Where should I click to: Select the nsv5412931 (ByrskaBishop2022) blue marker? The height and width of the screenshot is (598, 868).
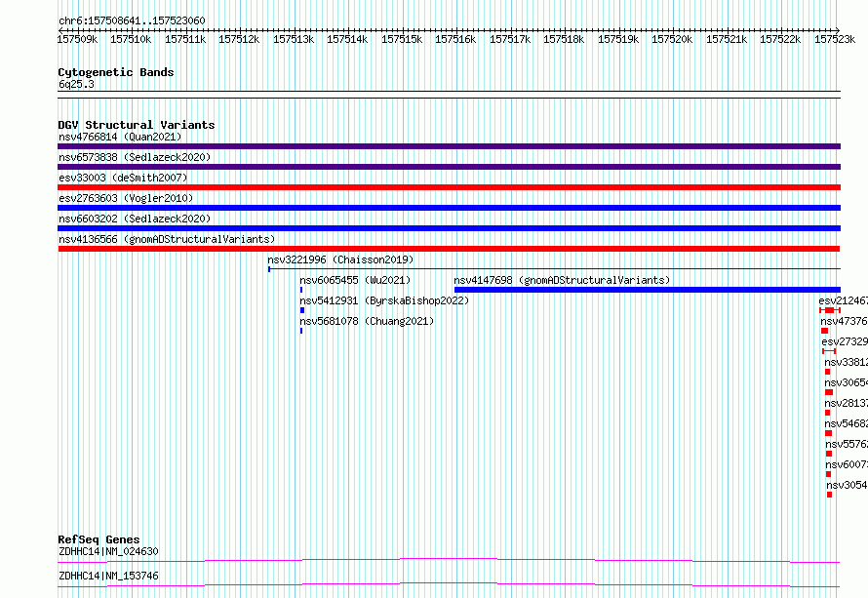click(302, 310)
